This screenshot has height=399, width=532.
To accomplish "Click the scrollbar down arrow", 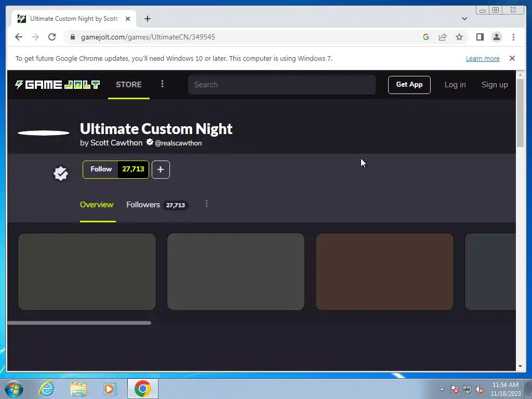I will tap(520, 366).
